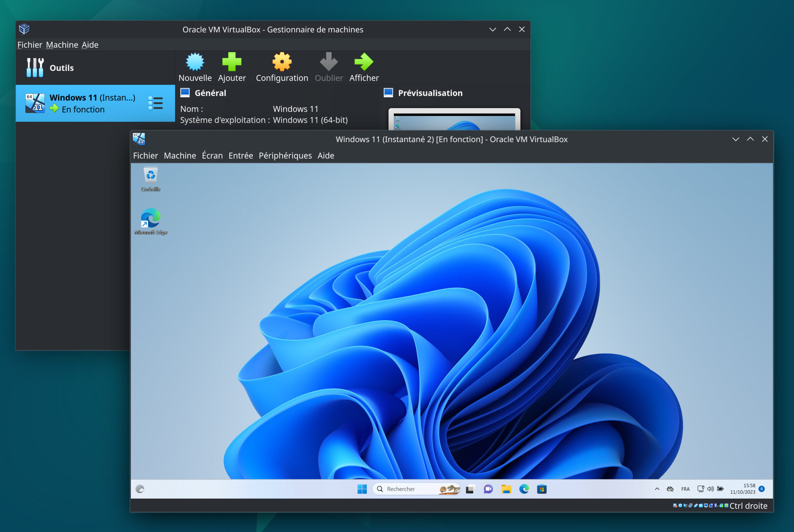Click the audio indicator in VM status bar
Image resolution: width=794 pixels, height=532 pixels.
[685, 506]
